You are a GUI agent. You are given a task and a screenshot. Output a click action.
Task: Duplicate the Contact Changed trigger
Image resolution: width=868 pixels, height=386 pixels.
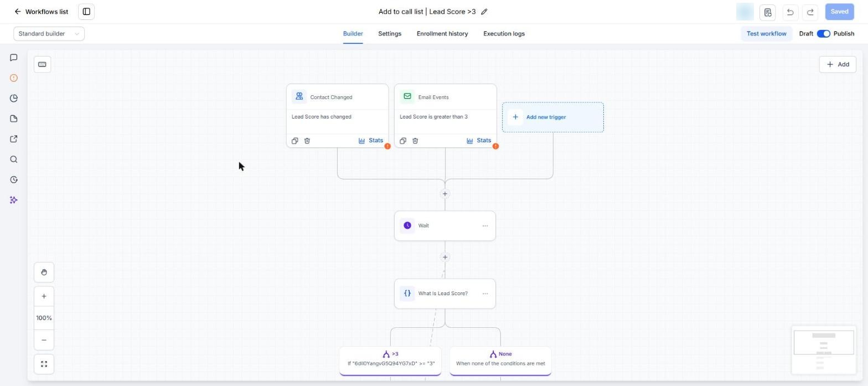pos(294,141)
